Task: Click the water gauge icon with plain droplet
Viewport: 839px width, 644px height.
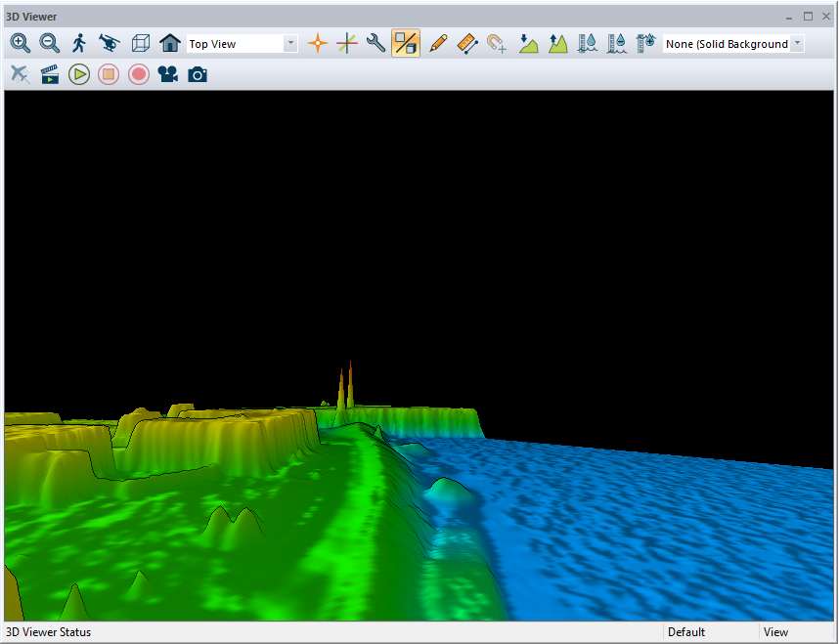Action: pyautogui.click(x=588, y=43)
